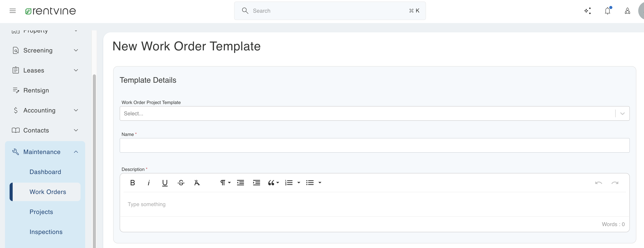The image size is (644, 248).
Task: Go to Maintenance Dashboard
Action: click(x=45, y=172)
